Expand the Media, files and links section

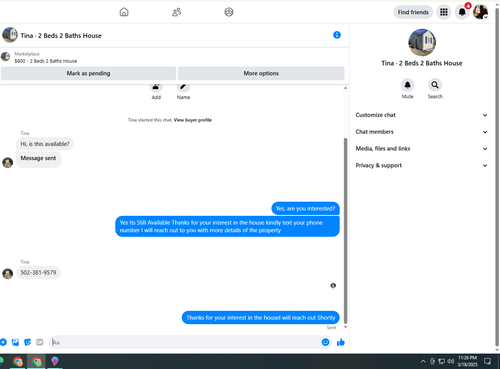(x=422, y=149)
